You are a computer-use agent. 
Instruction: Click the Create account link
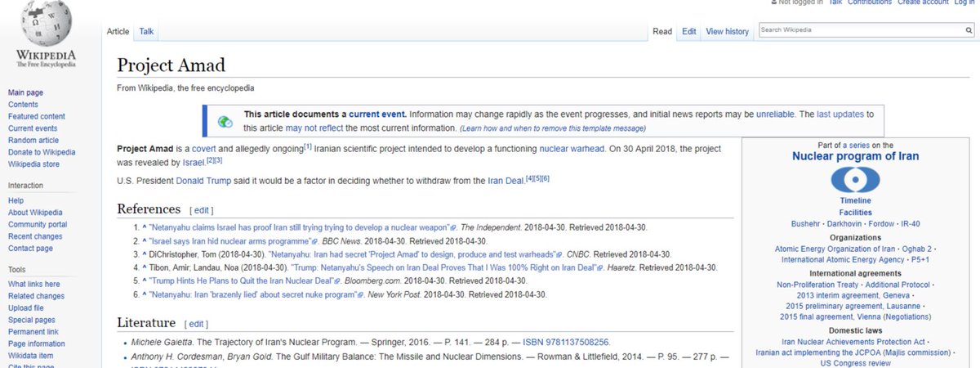[x=923, y=2]
